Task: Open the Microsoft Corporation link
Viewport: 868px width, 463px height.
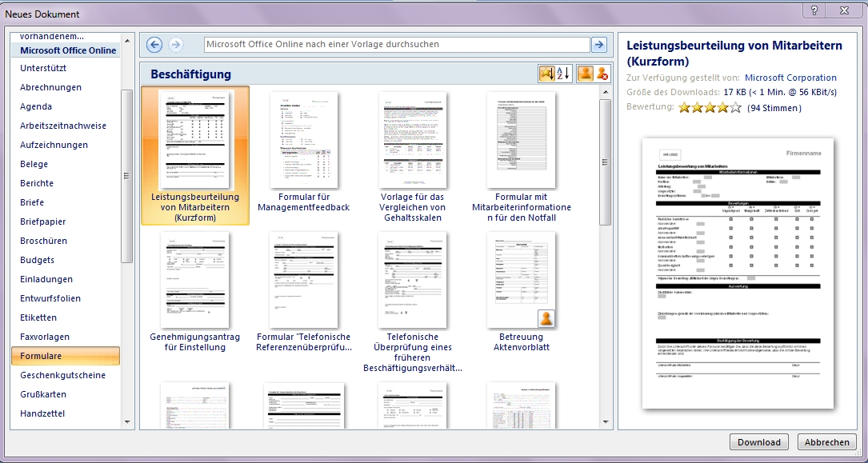Action: point(790,78)
